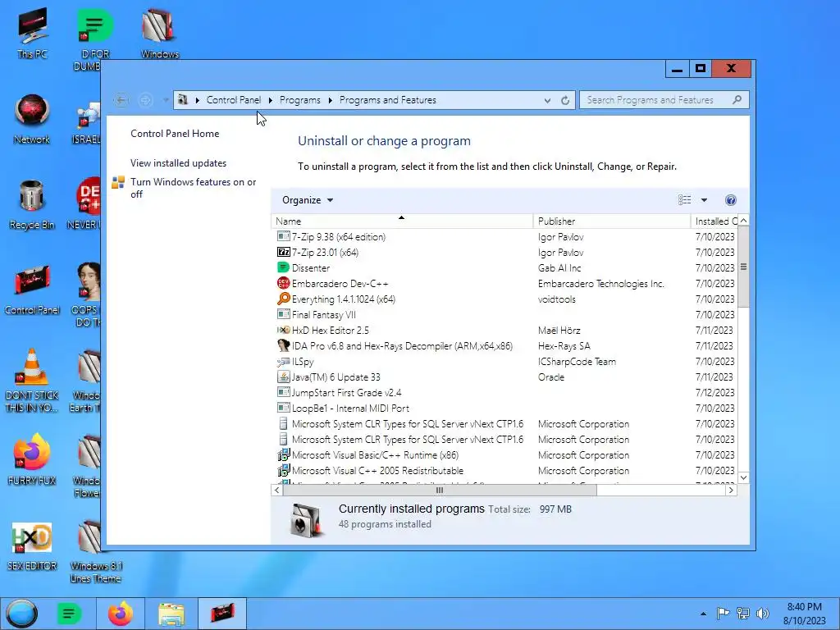This screenshot has height=630, width=840.
Task: Open File Explorer from the taskbar
Action: [171, 614]
